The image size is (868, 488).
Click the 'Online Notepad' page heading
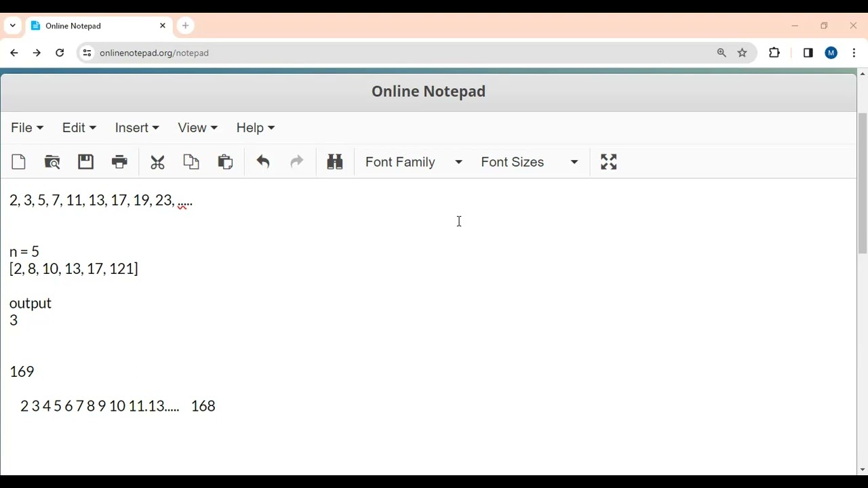click(429, 91)
